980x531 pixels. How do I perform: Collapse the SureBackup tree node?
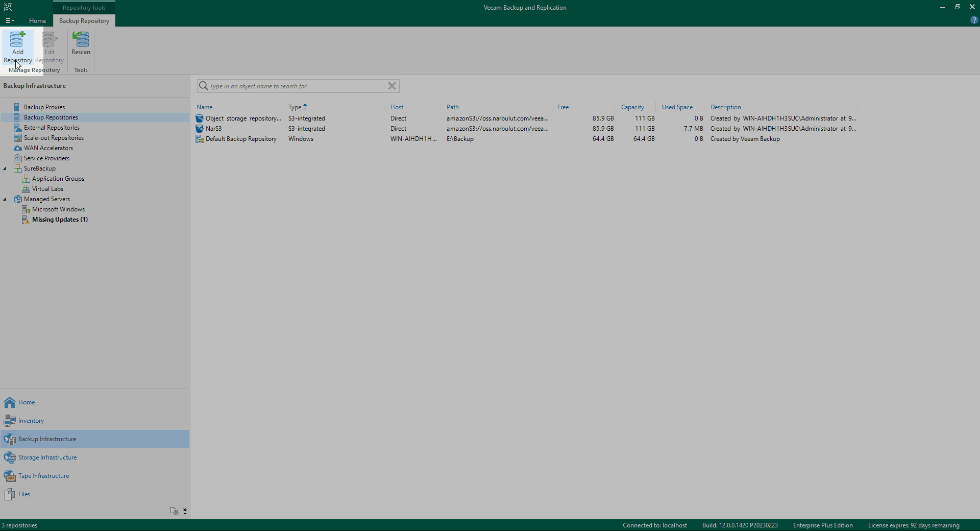click(5, 168)
